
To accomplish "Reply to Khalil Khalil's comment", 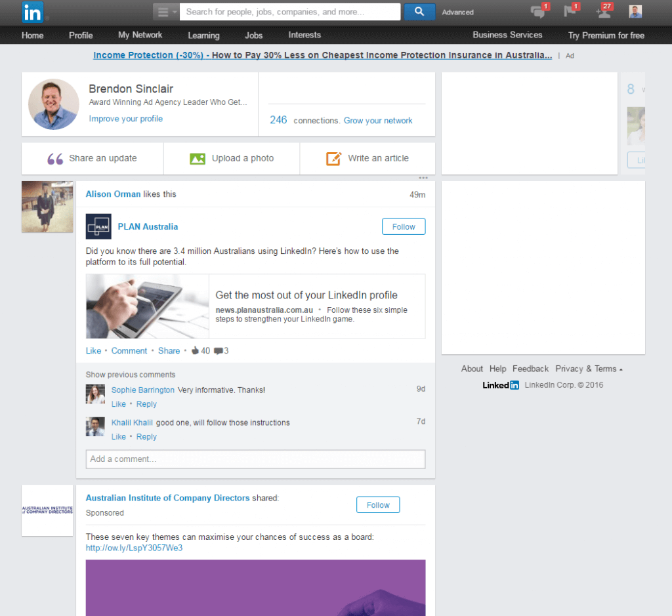I will pyautogui.click(x=146, y=436).
